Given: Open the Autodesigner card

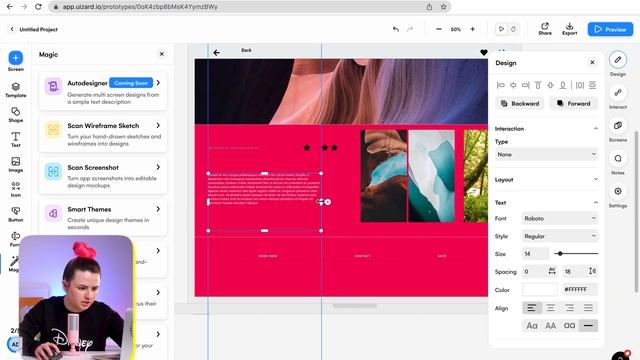Looking at the screenshot, I should [x=103, y=91].
